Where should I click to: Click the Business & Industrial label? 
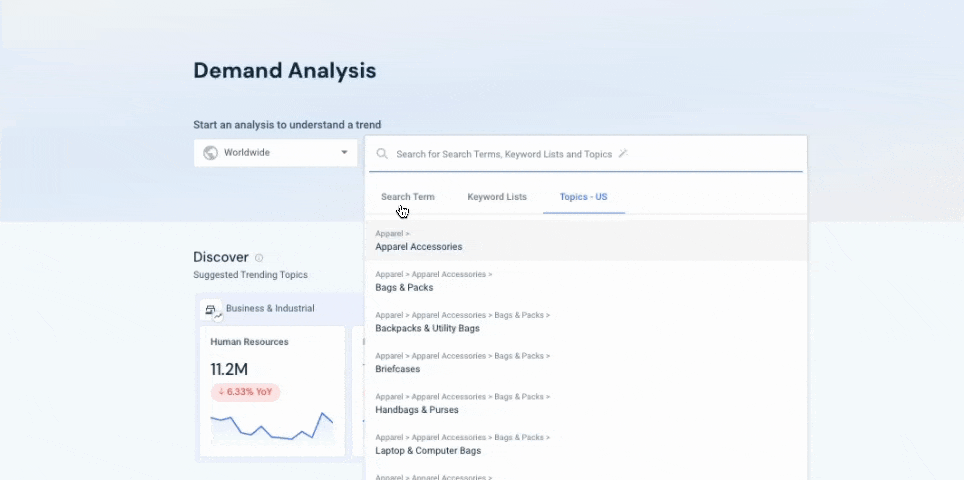coord(270,309)
